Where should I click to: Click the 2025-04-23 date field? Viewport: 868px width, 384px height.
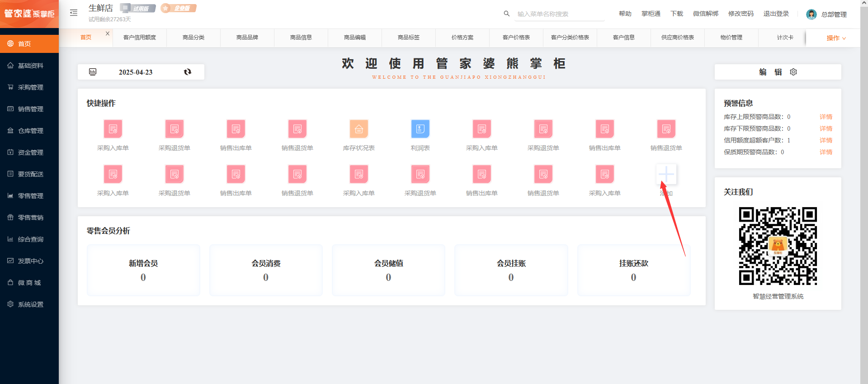(x=136, y=72)
